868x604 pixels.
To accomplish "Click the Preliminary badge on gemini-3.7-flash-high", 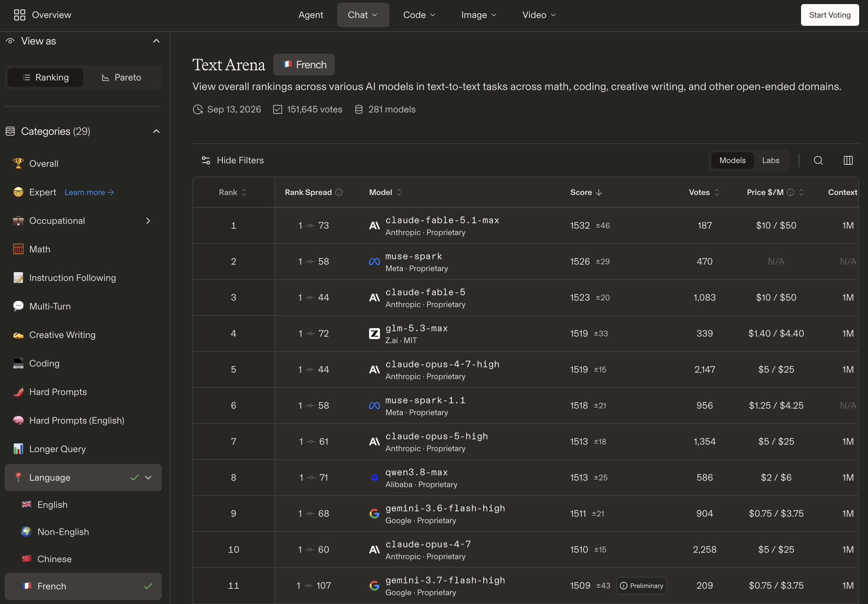I will pyautogui.click(x=641, y=585).
